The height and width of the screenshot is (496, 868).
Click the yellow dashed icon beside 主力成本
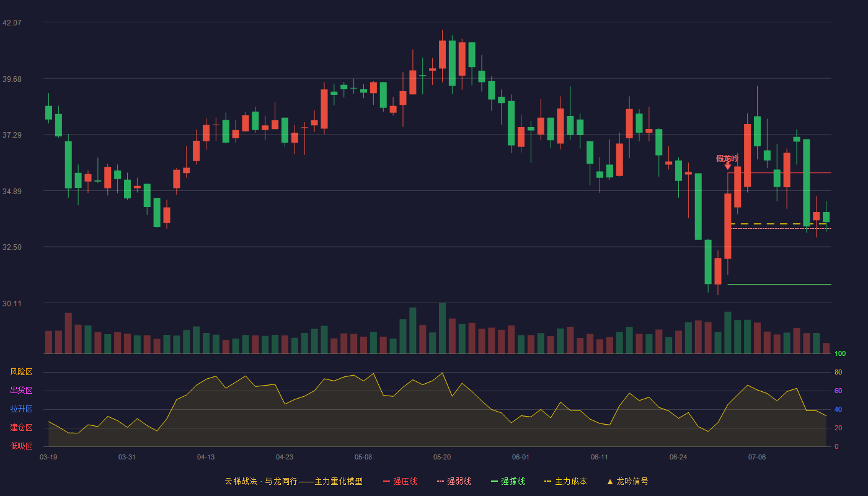coord(547,481)
